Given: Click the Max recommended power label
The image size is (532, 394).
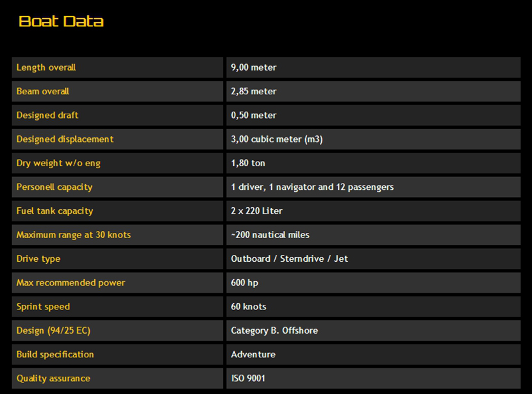Looking at the screenshot, I should [71, 283].
